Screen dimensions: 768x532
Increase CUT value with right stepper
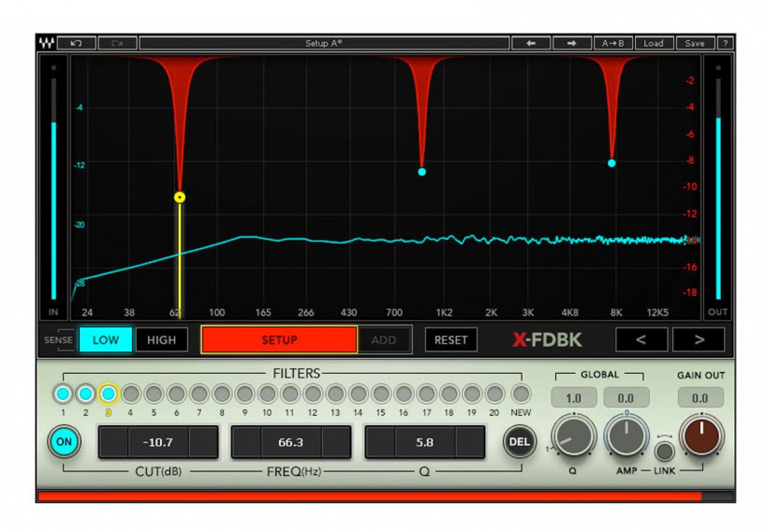(204, 442)
